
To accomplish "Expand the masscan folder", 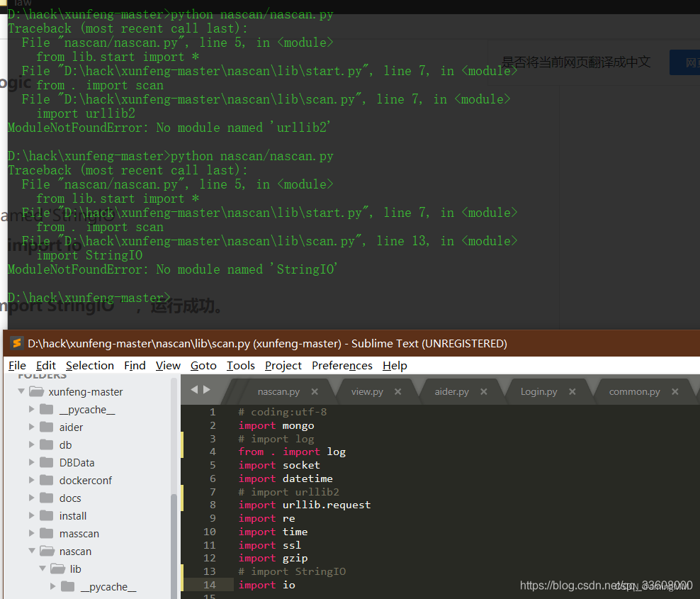I will tap(32, 533).
